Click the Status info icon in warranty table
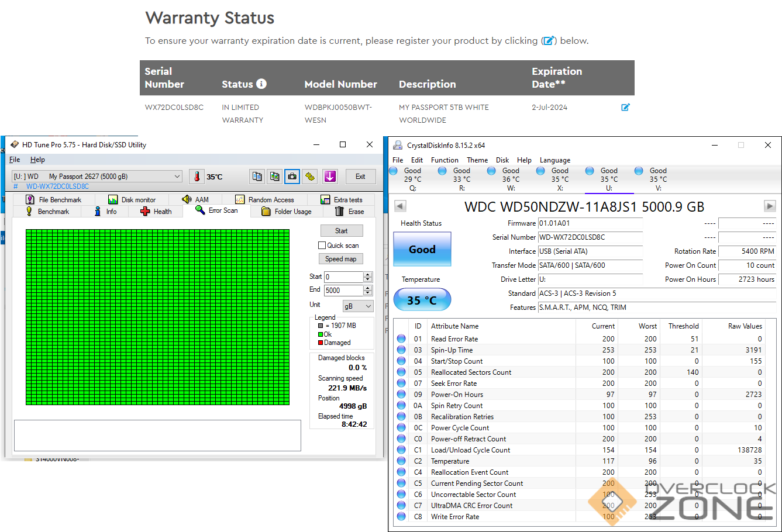 [261, 84]
